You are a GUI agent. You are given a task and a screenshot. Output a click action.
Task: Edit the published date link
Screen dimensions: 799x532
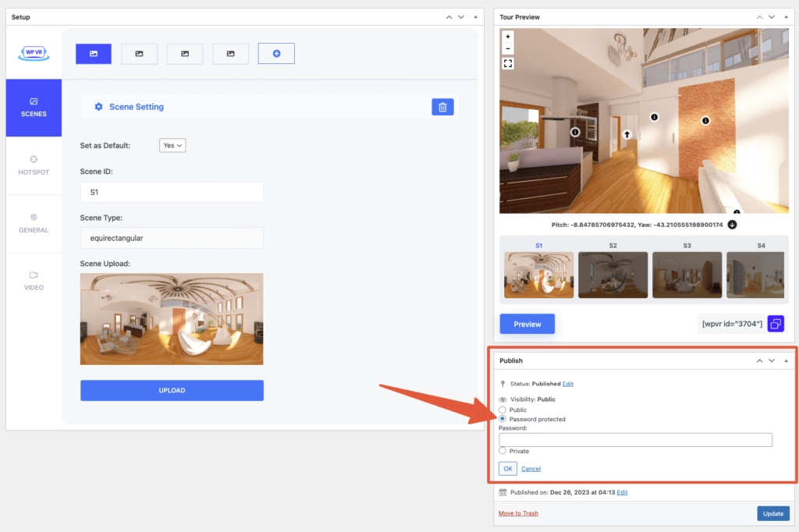click(622, 492)
